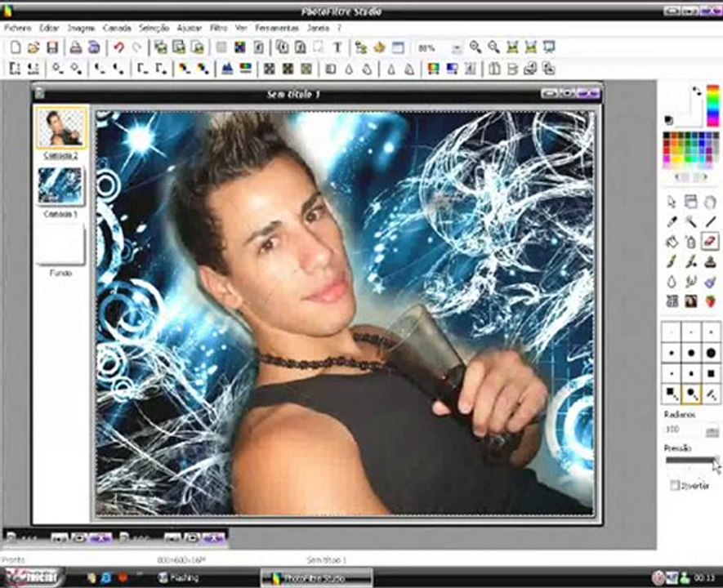Select the Brush tool
The width and height of the screenshot is (723, 588).
[x=672, y=261]
